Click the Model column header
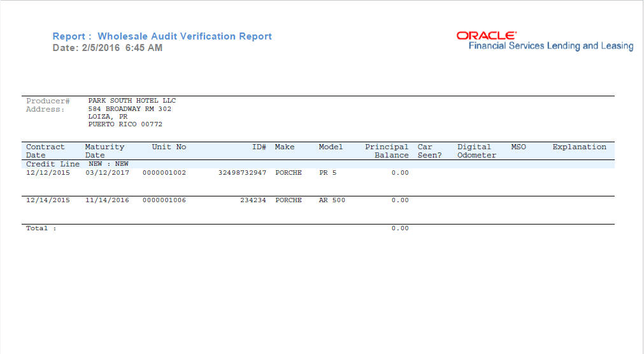This screenshot has width=644, height=354. tap(331, 147)
